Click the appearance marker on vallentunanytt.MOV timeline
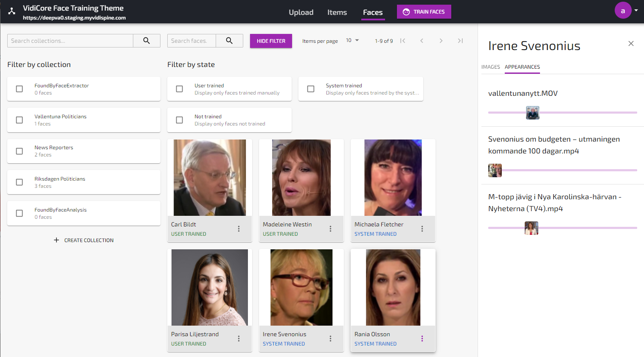This screenshot has height=357, width=644. coord(532,113)
